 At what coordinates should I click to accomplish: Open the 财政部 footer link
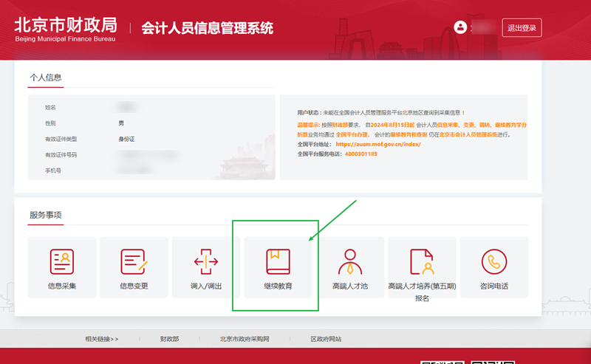pyautogui.click(x=170, y=339)
